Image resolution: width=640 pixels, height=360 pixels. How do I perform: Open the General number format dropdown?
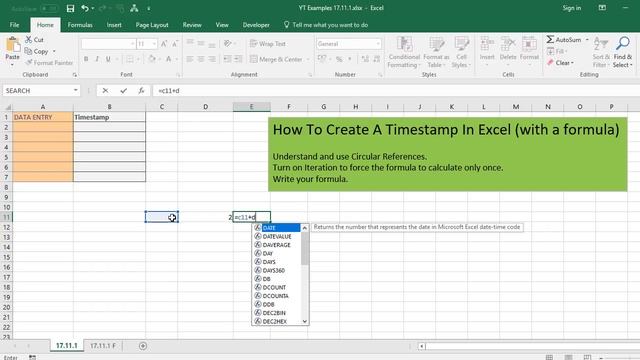[x=378, y=44]
